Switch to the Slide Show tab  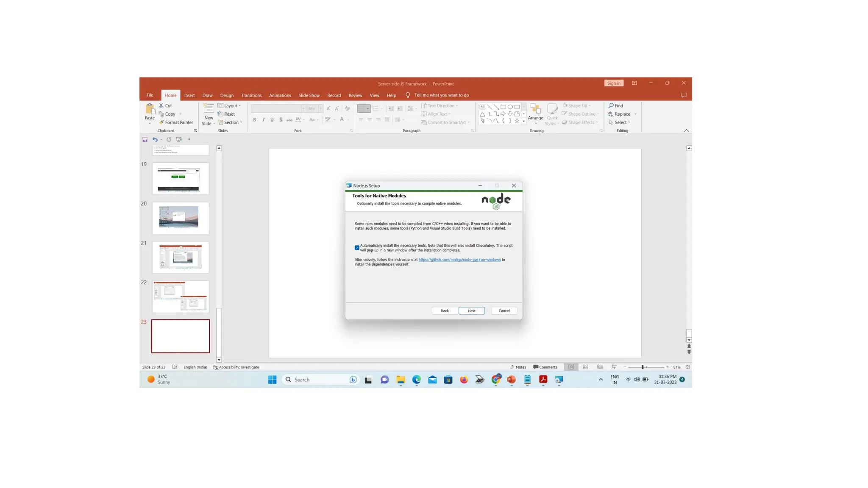309,95
